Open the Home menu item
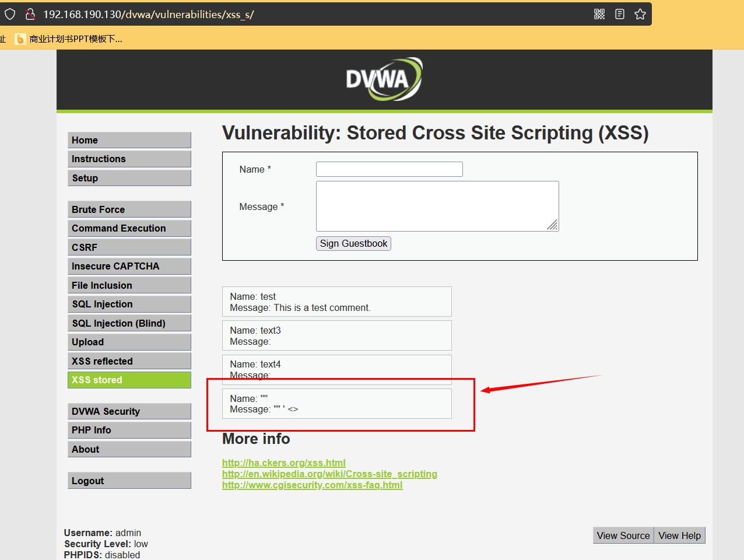This screenshot has height=560, width=744. tap(129, 140)
